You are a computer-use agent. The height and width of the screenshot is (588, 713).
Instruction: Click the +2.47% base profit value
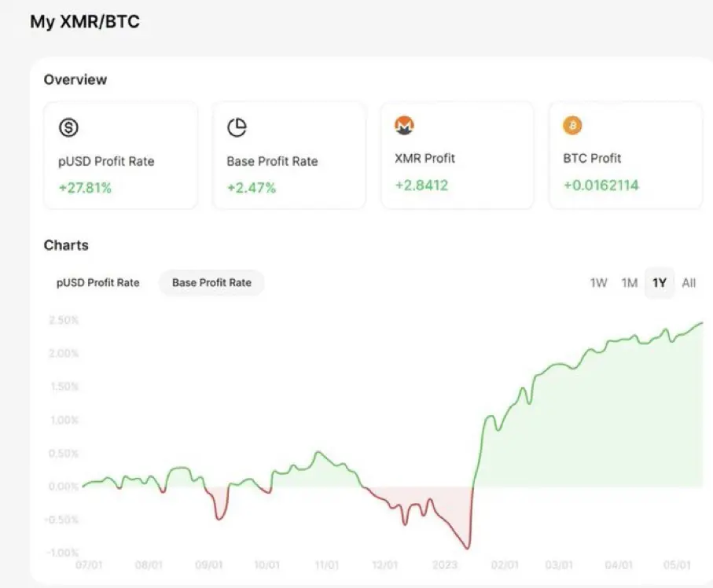tap(251, 188)
